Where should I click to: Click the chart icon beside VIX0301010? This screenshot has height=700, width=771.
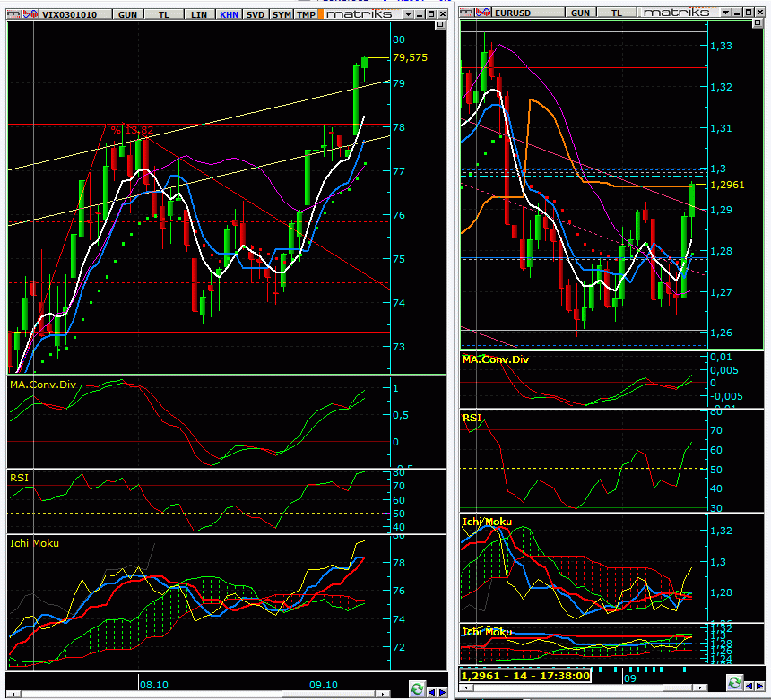pos(30,15)
